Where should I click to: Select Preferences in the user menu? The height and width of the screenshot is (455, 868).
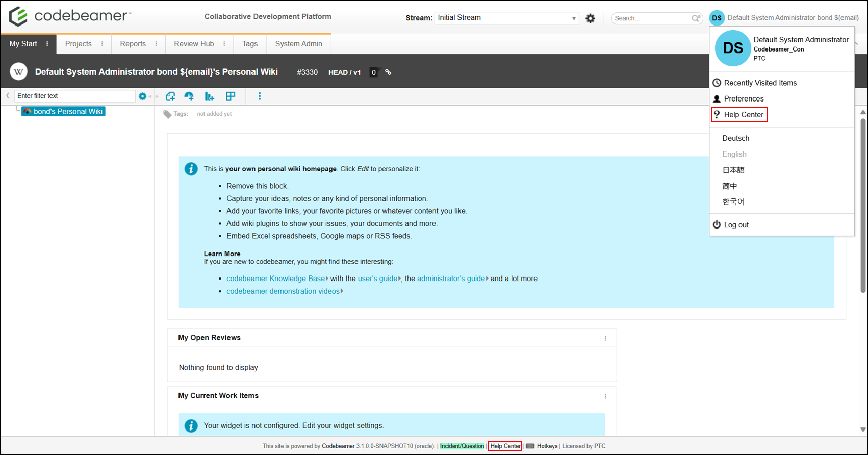[x=744, y=99]
